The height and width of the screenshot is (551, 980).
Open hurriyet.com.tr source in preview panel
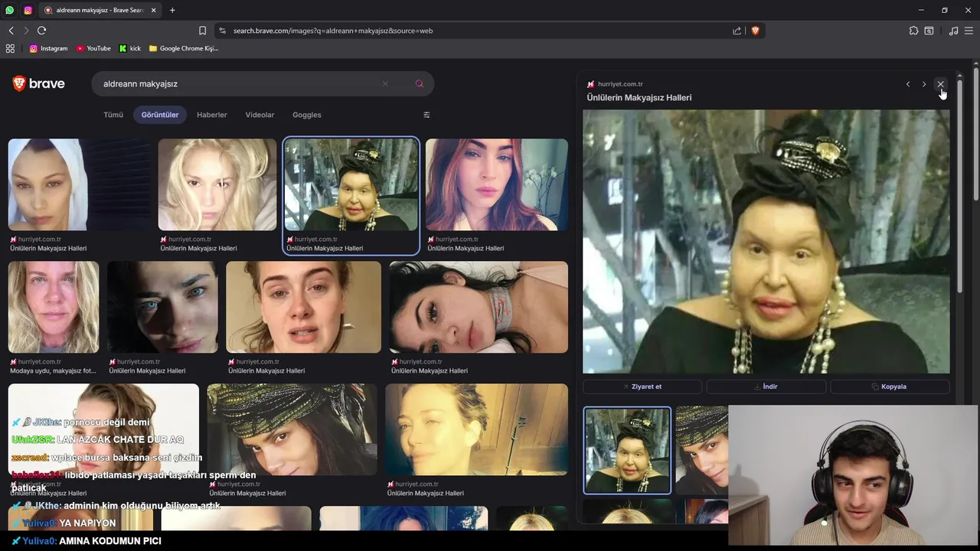(619, 84)
